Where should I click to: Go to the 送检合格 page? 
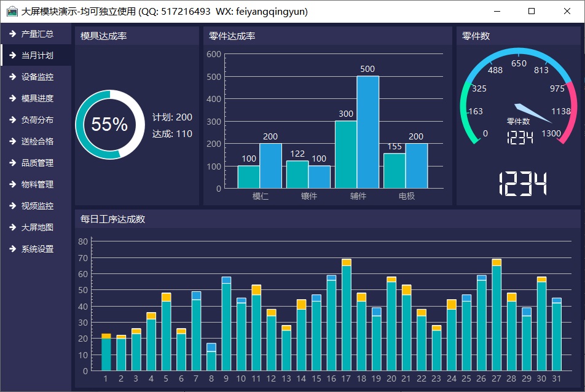37,141
